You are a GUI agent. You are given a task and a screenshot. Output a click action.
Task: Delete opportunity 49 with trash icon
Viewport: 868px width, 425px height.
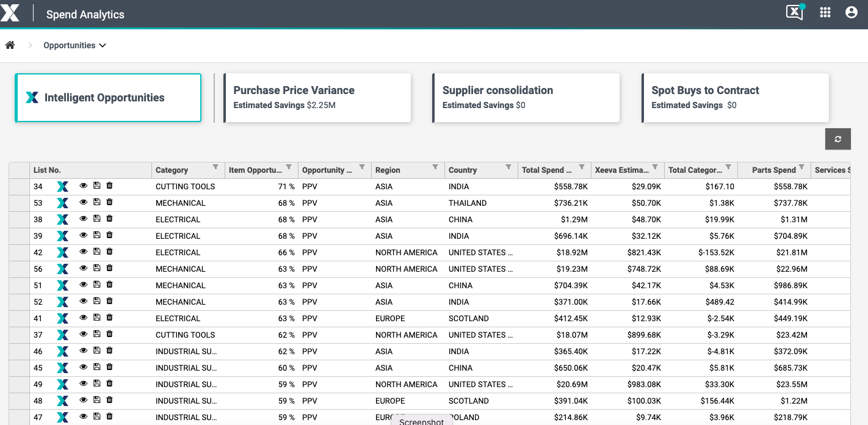point(110,383)
